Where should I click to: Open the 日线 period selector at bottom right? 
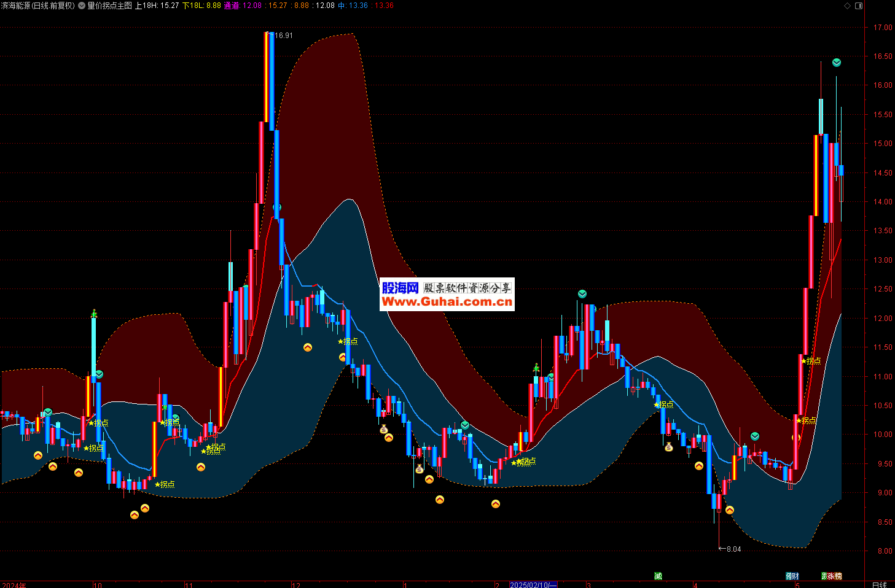[879, 584]
